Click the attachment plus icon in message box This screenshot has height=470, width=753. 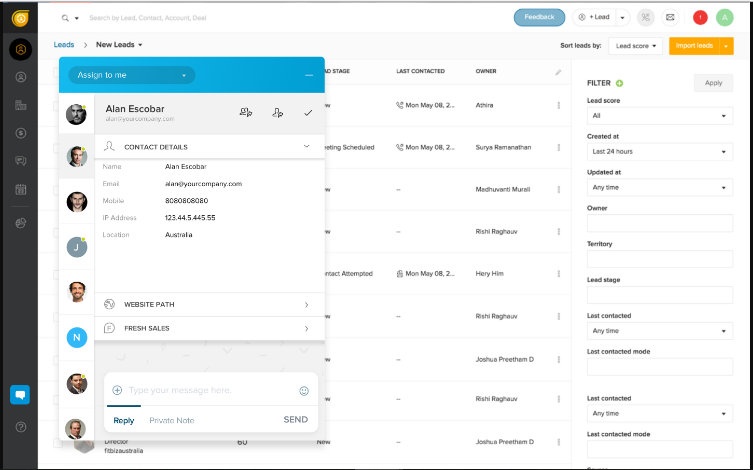click(117, 391)
